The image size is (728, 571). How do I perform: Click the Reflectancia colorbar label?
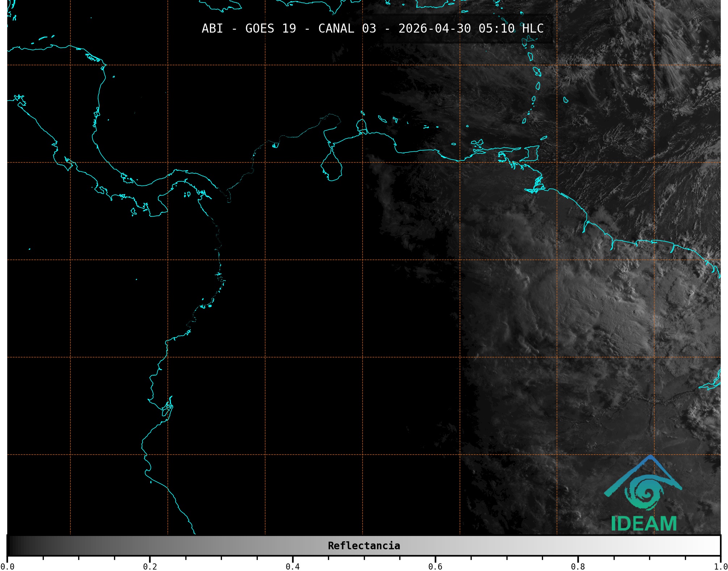[x=364, y=546]
